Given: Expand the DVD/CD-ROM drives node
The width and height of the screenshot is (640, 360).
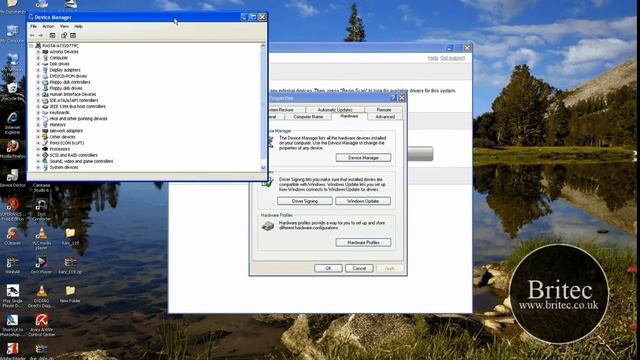Looking at the screenshot, I should [38, 76].
